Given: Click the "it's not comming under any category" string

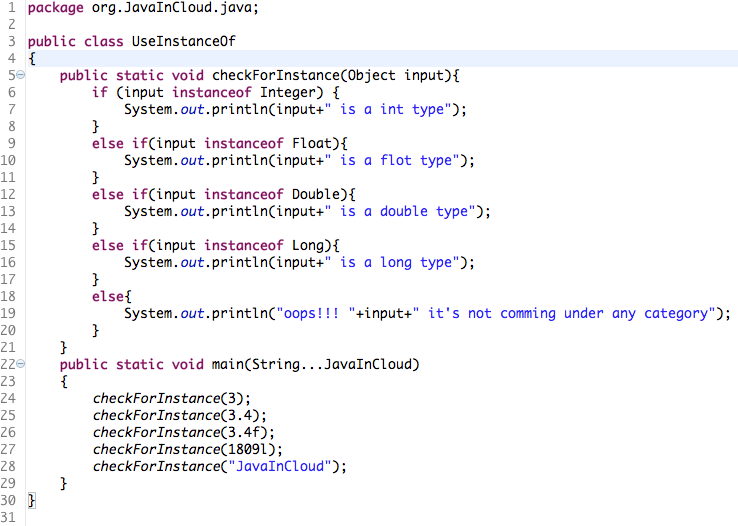Looking at the screenshot, I should coord(564,313).
